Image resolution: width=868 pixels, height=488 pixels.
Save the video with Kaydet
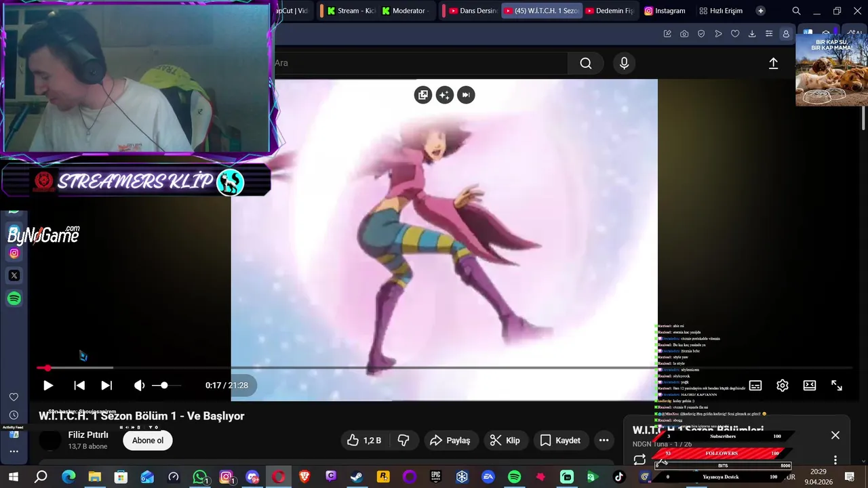[560, 441]
